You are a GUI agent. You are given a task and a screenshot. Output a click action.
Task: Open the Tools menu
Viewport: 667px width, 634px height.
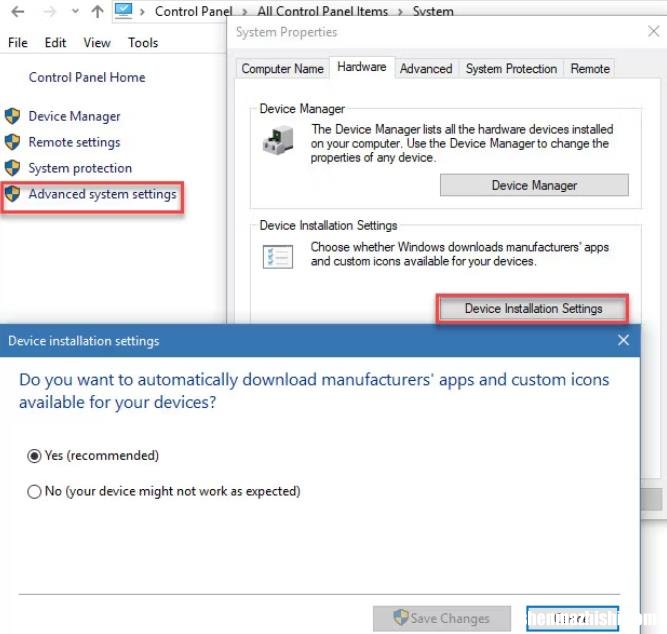143,43
